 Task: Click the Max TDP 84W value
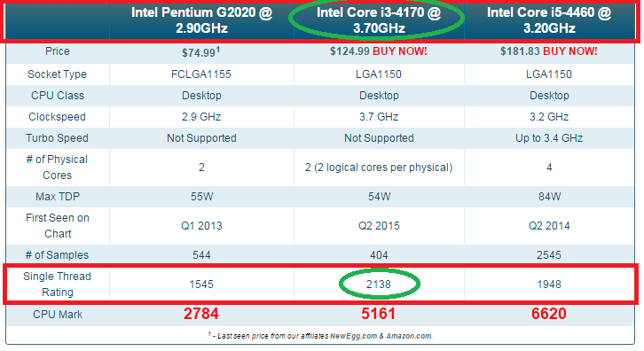click(x=549, y=197)
